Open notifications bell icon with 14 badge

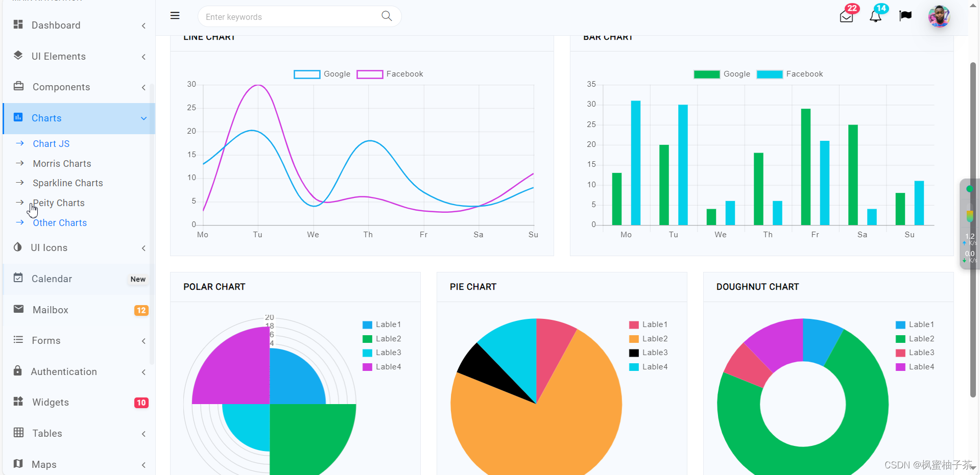[x=875, y=16]
